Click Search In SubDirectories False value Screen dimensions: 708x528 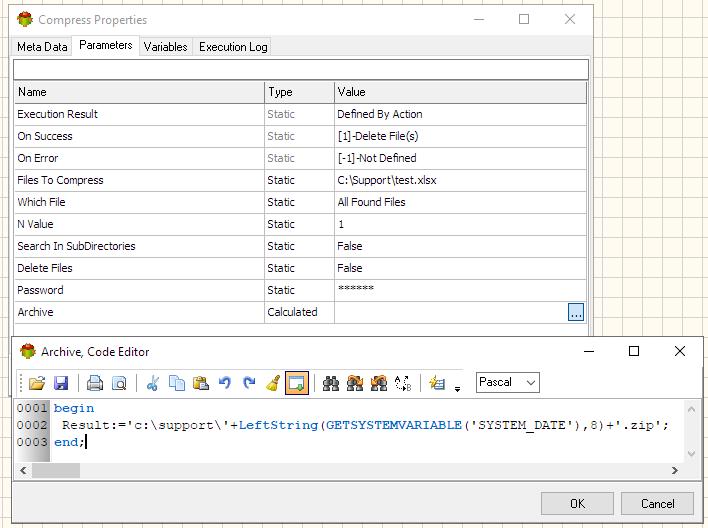(x=460, y=246)
